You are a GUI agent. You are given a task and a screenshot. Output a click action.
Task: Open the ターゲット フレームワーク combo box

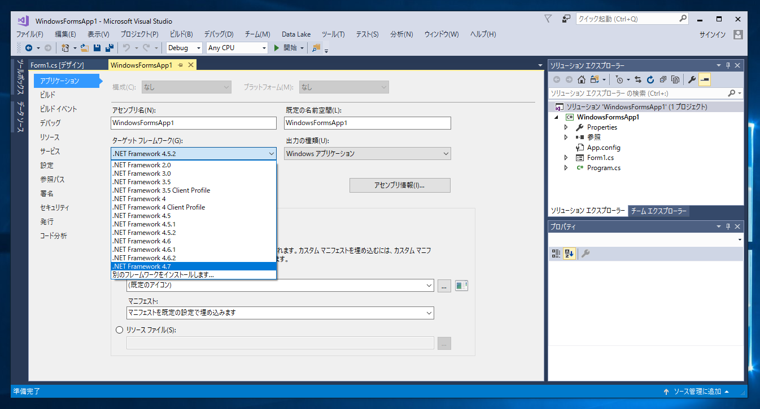[193, 154]
